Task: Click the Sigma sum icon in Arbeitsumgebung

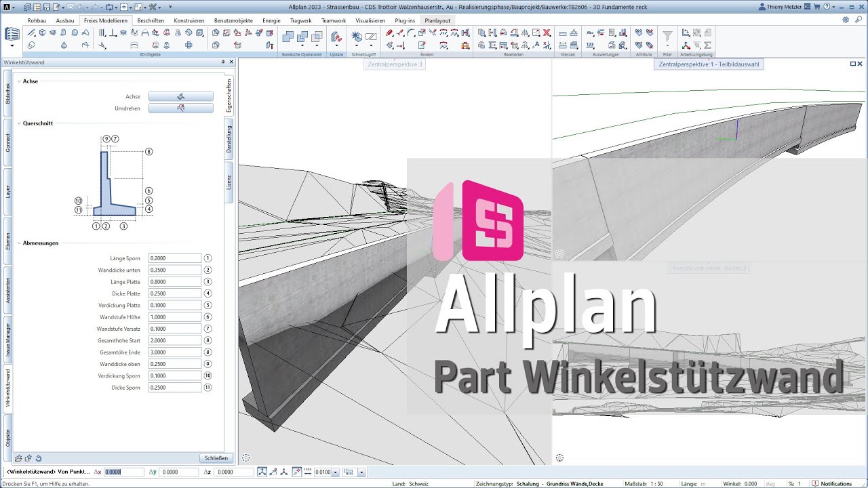Action: click(x=707, y=45)
